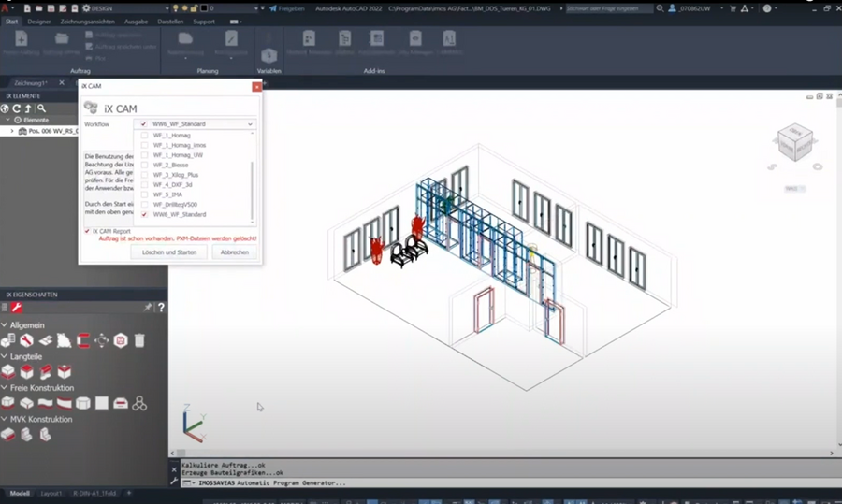The height and width of the screenshot is (504, 842).
Task: Close the command line with its X
Action: point(174,469)
